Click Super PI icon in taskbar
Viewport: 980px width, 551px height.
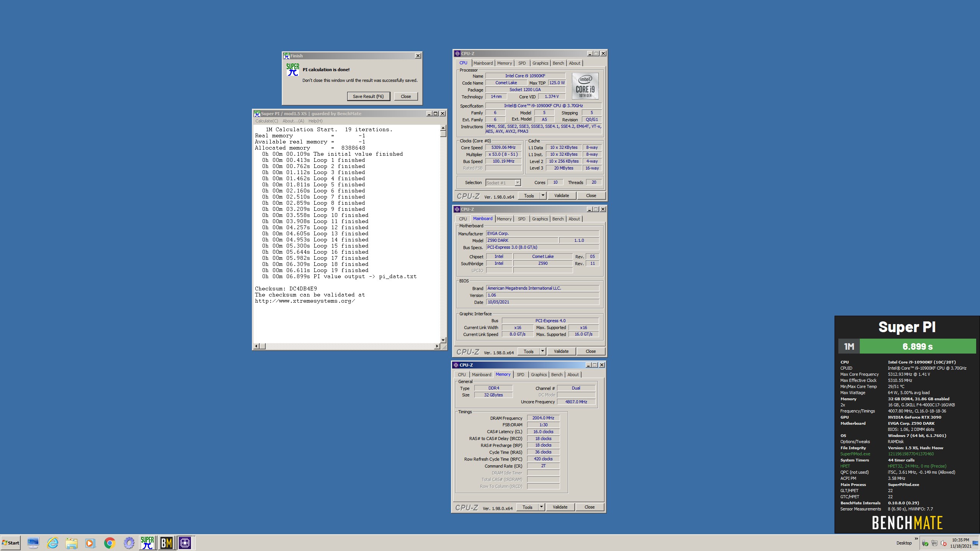tap(147, 543)
